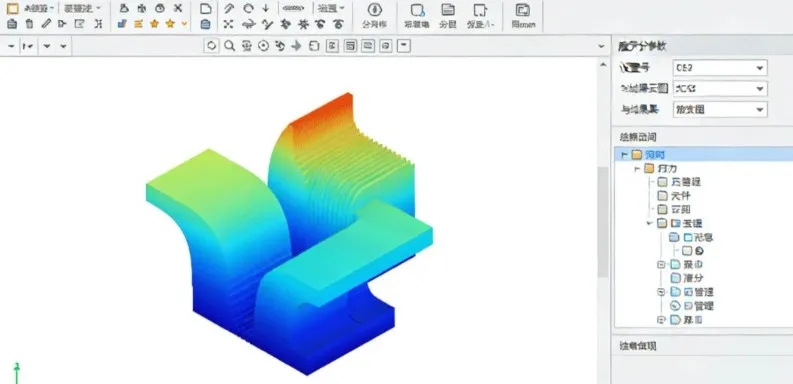Click the magnifier zoom icon in the view toolbar
The width and height of the screenshot is (793, 384).
coord(229,46)
